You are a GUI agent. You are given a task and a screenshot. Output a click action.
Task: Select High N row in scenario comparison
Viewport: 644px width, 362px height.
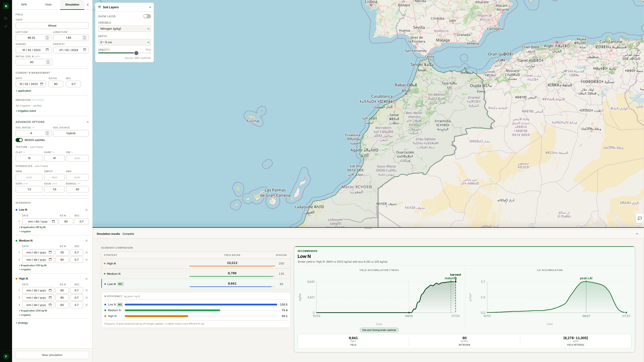point(196,263)
